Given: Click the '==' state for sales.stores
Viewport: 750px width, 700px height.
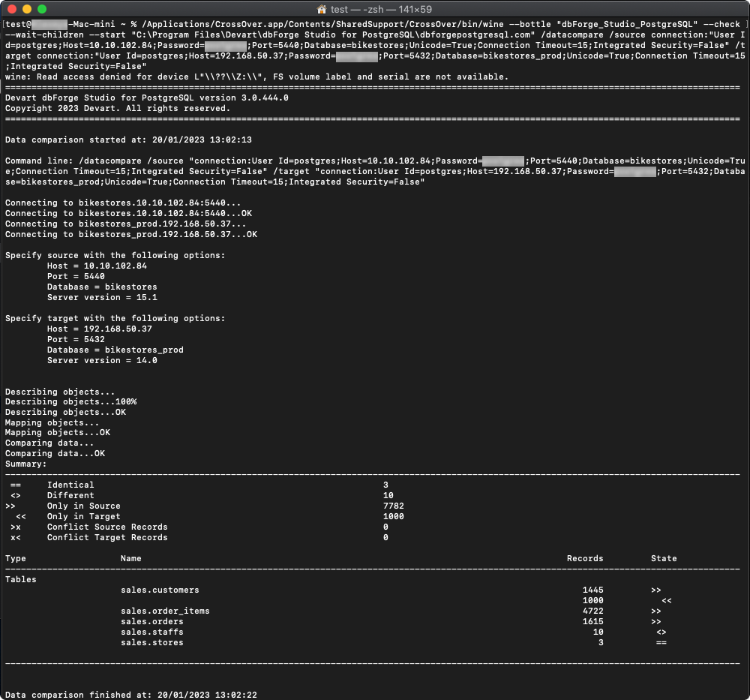Looking at the screenshot, I should [661, 643].
